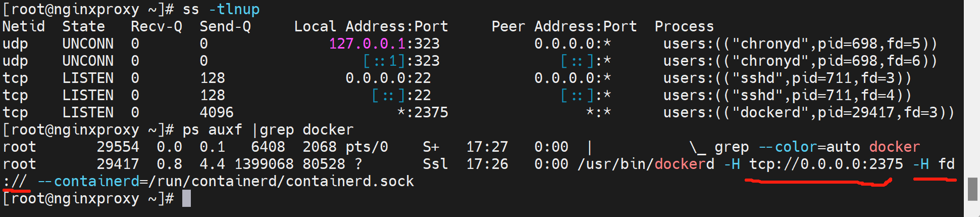Select the Netid column header
This screenshot has height=217, width=980.
(24, 26)
